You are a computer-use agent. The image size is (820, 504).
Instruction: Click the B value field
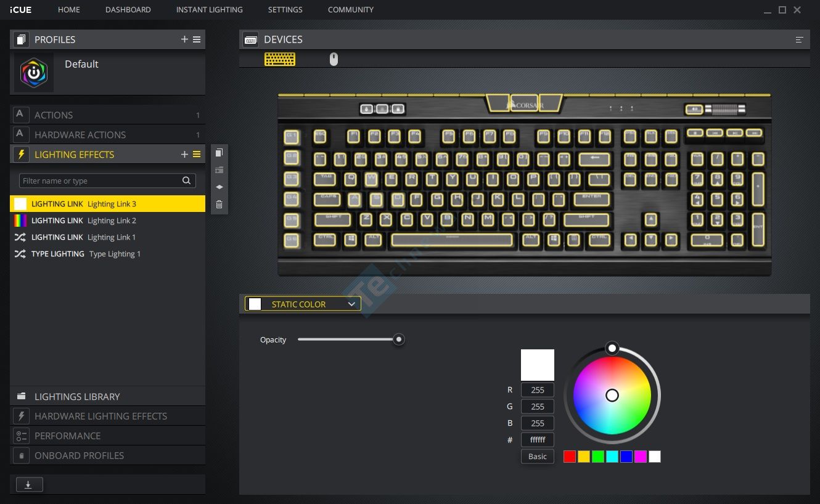(x=538, y=423)
